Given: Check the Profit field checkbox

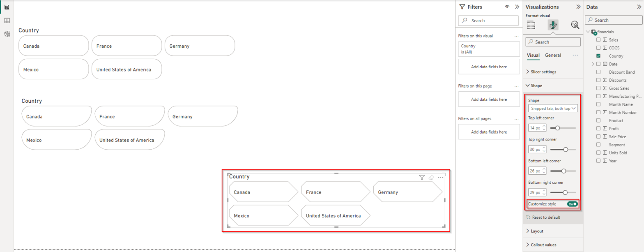Looking at the screenshot, I should tap(598, 129).
